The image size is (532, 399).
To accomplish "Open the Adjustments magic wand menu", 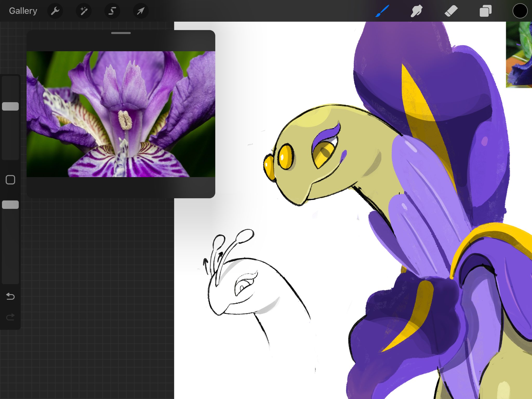I will coord(84,11).
